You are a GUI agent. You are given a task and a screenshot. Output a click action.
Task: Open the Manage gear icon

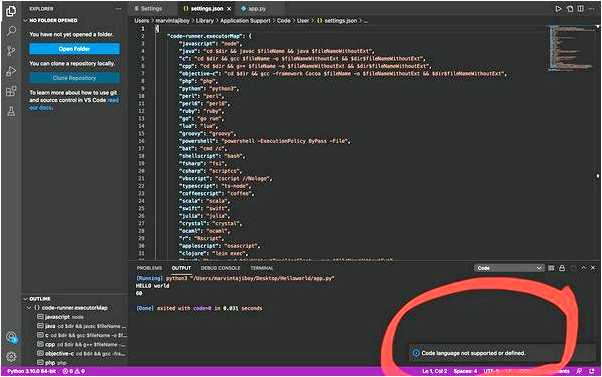(x=11, y=357)
